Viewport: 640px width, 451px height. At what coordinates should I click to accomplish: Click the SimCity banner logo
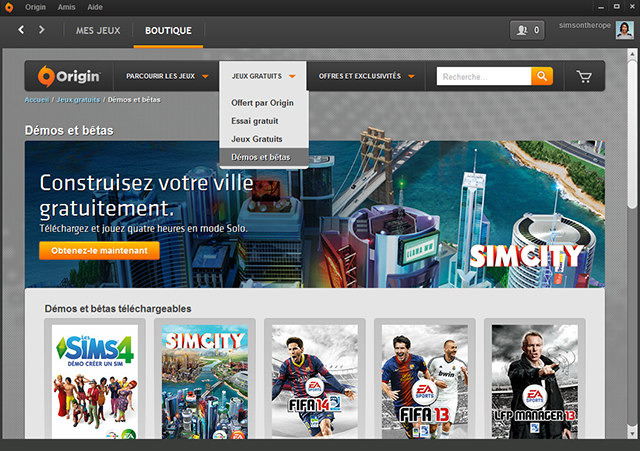527,256
